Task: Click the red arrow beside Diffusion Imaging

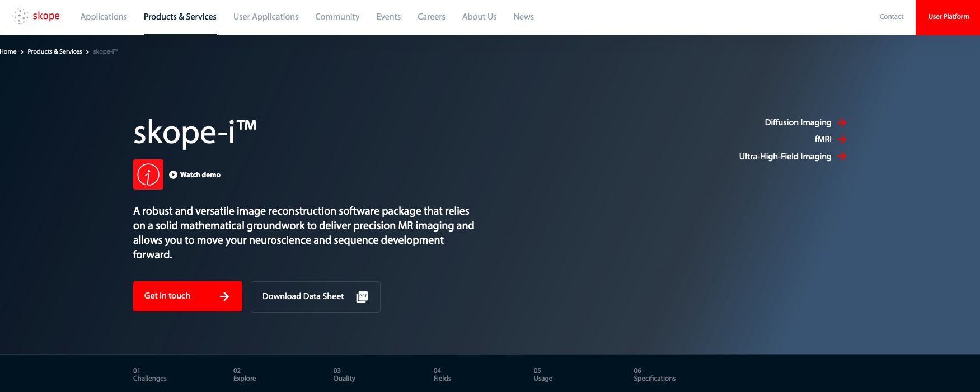Action: tap(842, 122)
